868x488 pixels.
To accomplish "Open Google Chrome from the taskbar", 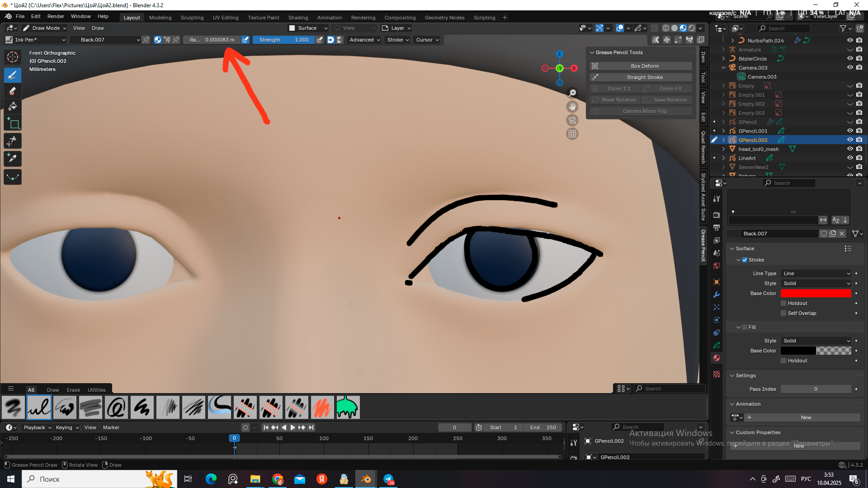I will coord(278,479).
